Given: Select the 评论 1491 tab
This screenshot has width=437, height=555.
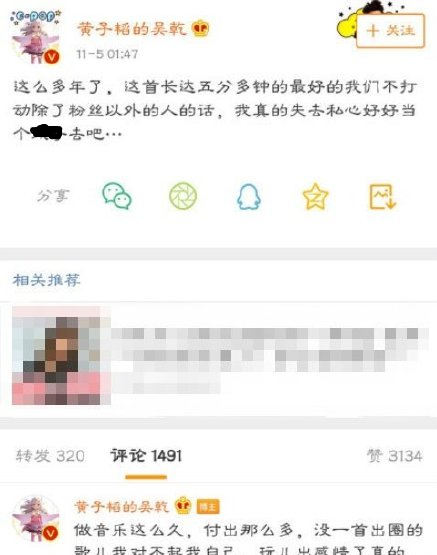Looking at the screenshot, I should [146, 456].
